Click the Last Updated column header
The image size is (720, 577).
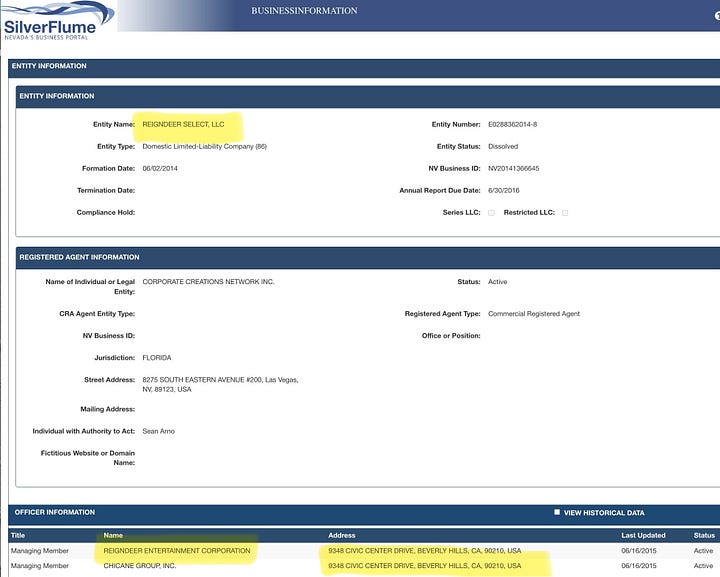pyautogui.click(x=643, y=535)
